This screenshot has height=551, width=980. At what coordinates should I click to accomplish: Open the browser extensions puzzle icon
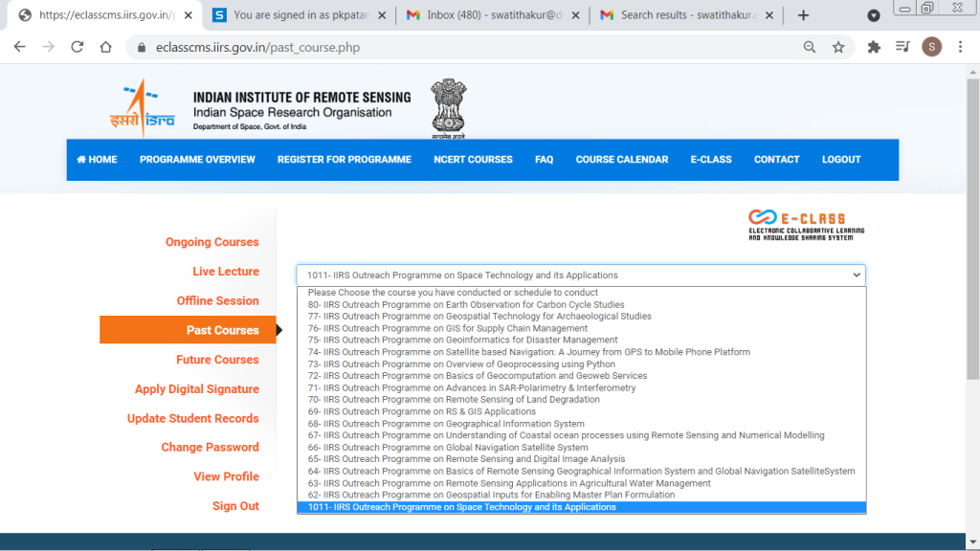click(x=873, y=47)
